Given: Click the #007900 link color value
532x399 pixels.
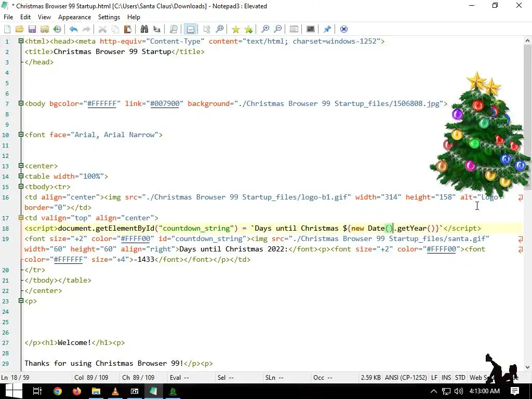Looking at the screenshot, I should coord(165,103).
